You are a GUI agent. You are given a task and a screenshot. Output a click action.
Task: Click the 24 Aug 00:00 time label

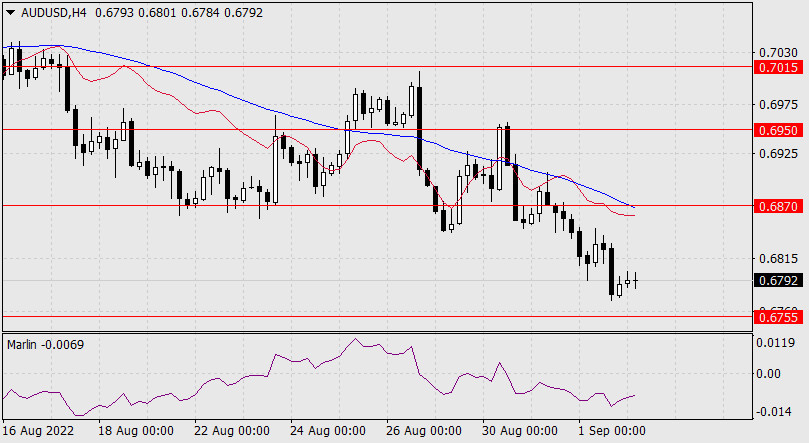(328, 430)
